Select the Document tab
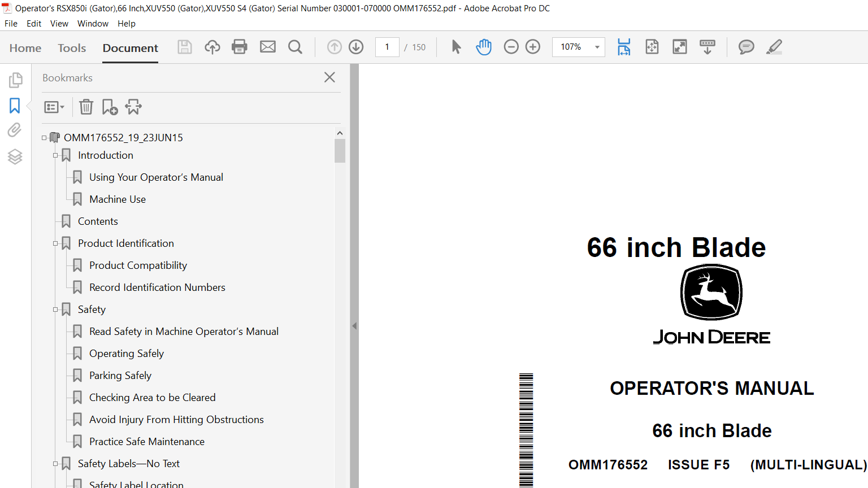This screenshot has width=868, height=488. (131, 48)
